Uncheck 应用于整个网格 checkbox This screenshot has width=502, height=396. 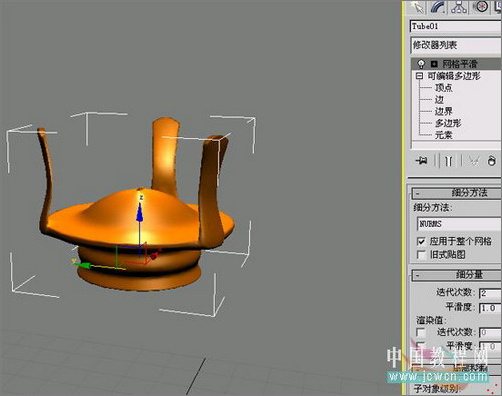[x=421, y=241]
